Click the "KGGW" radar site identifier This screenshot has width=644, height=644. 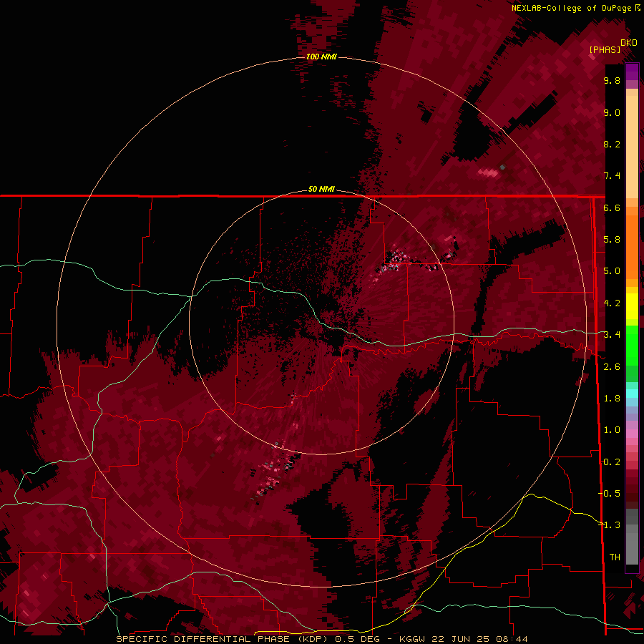click(412, 639)
